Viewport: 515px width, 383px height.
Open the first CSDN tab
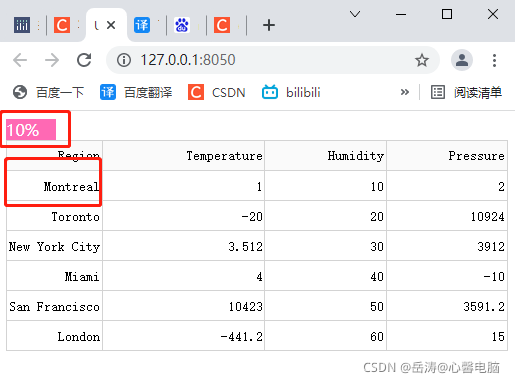62,25
